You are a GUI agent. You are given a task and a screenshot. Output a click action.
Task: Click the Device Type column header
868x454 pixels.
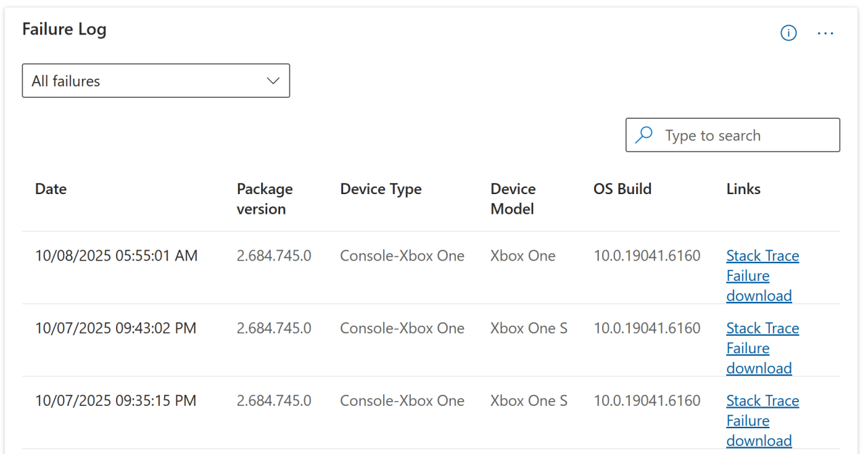click(380, 189)
